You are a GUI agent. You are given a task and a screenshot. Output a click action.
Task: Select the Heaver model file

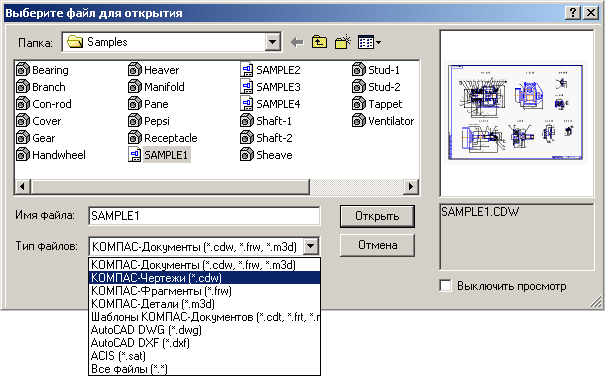154,70
